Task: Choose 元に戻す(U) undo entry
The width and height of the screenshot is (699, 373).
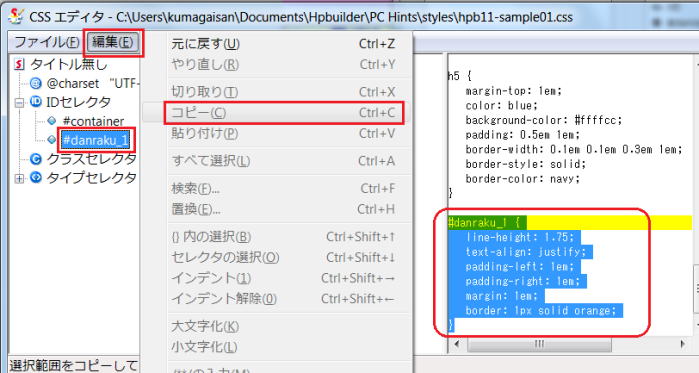Action: (283, 44)
